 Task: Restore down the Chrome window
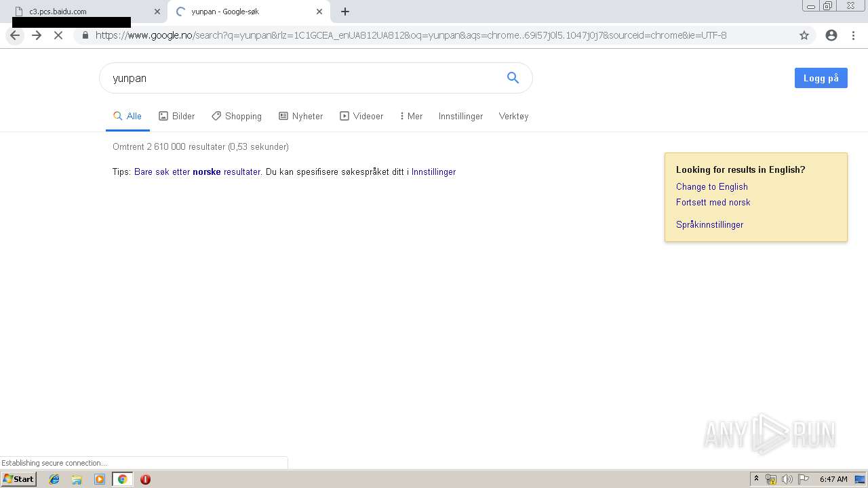point(828,6)
